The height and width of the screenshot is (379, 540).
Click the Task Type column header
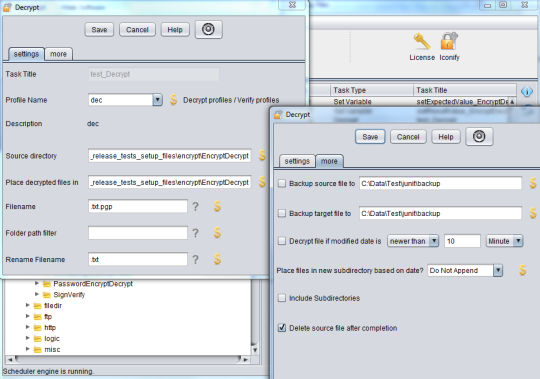(x=372, y=90)
